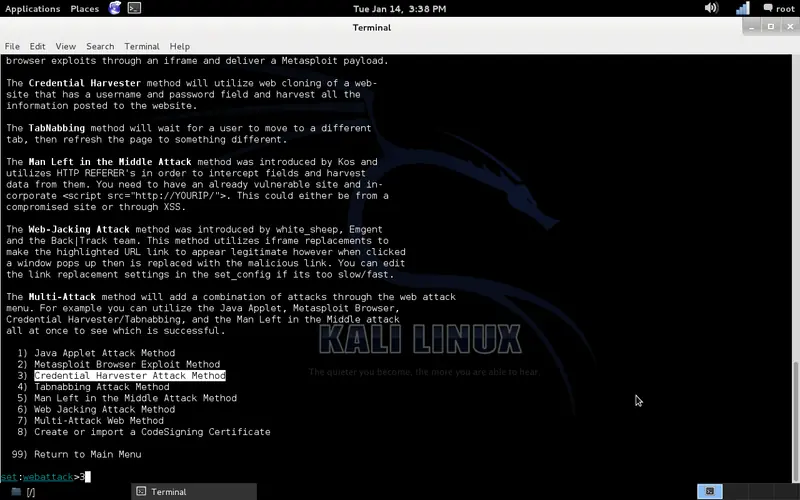Click "Metasploit Browser Exploit Method" line
800x500 pixels.
tap(127, 364)
